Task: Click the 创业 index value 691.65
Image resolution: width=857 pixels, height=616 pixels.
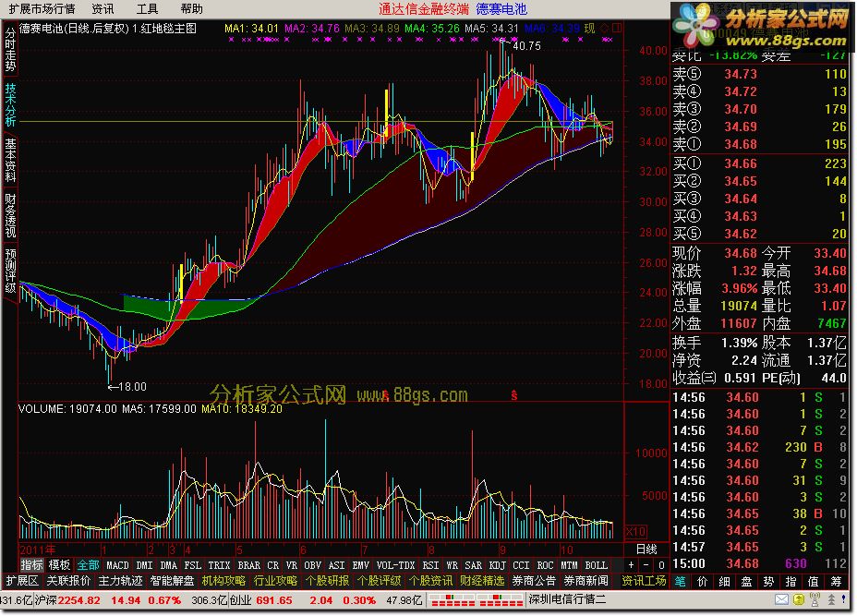Action: (x=273, y=600)
